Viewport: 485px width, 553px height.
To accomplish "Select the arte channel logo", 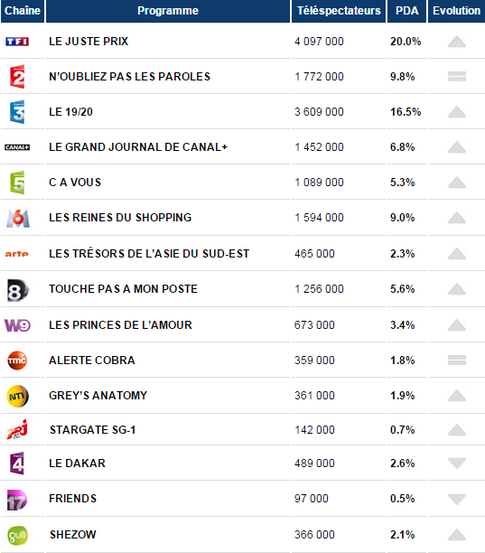I will 17,254.
